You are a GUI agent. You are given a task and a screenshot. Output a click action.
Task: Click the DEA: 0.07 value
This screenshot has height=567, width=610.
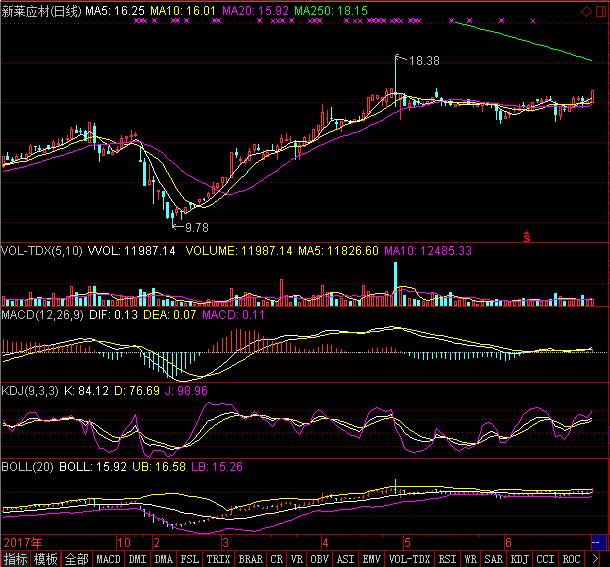(x=170, y=315)
